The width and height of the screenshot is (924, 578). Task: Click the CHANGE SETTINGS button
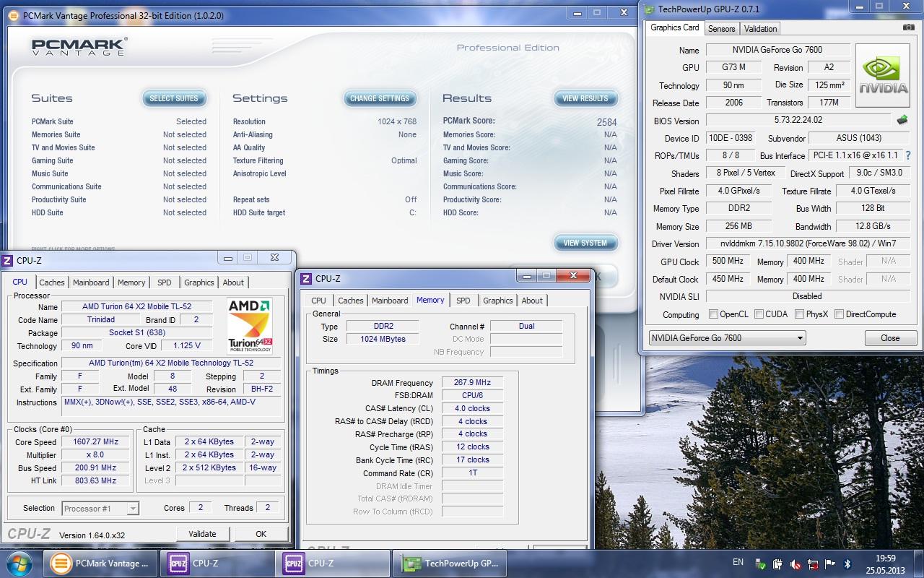[x=380, y=98]
